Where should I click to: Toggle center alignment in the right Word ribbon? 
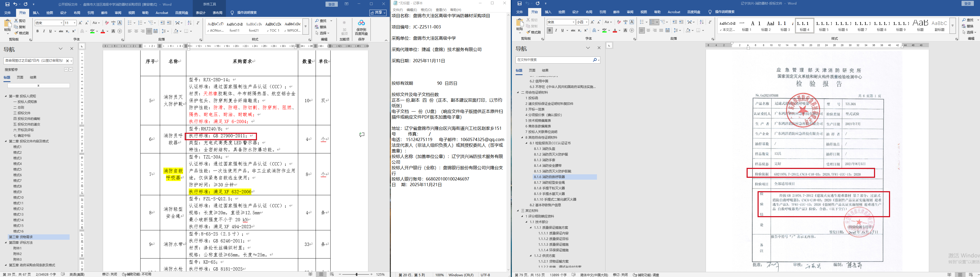tap(648, 31)
